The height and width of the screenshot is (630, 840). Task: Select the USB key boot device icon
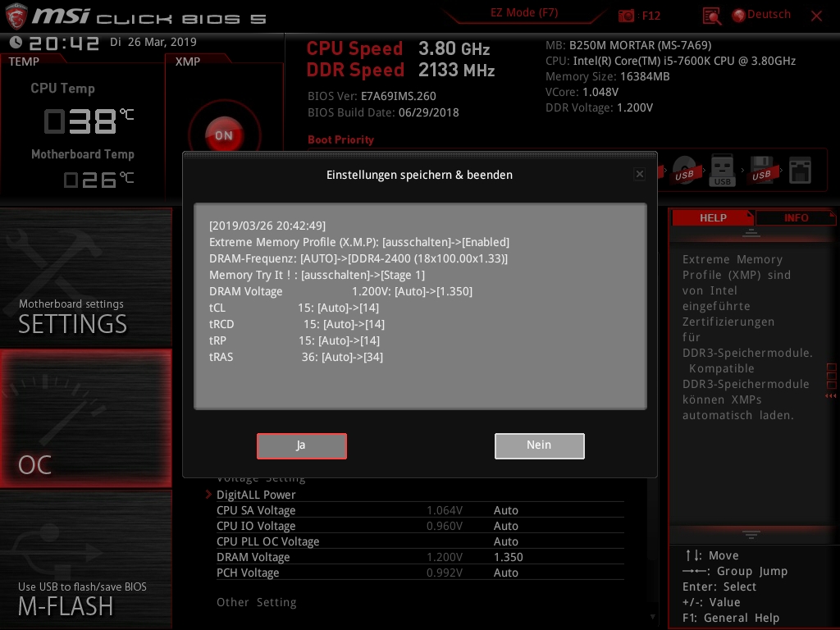point(722,171)
